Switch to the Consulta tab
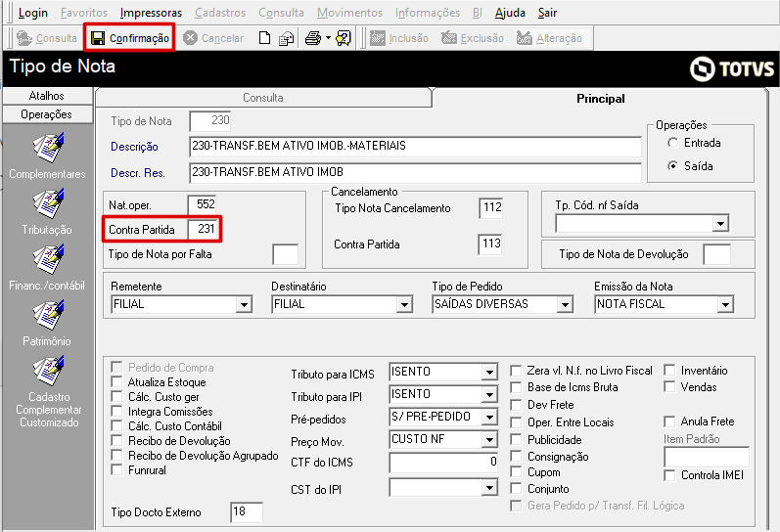The height and width of the screenshot is (532, 780). pyautogui.click(x=263, y=98)
